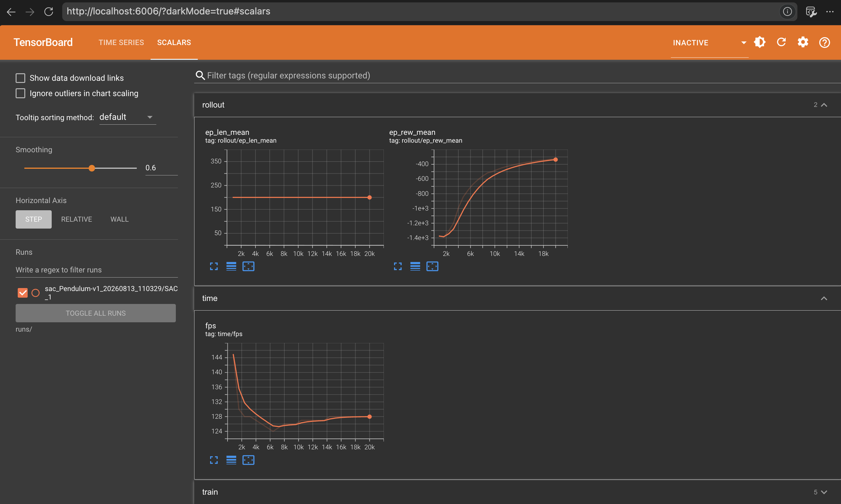
Task: Click TOGGLE ALL RUNS button
Action: (x=96, y=313)
